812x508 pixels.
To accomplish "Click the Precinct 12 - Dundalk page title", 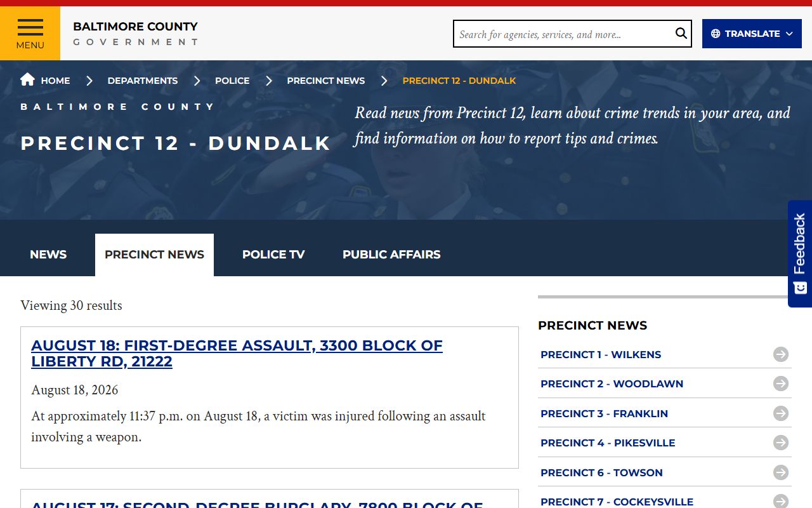I will tap(176, 143).
